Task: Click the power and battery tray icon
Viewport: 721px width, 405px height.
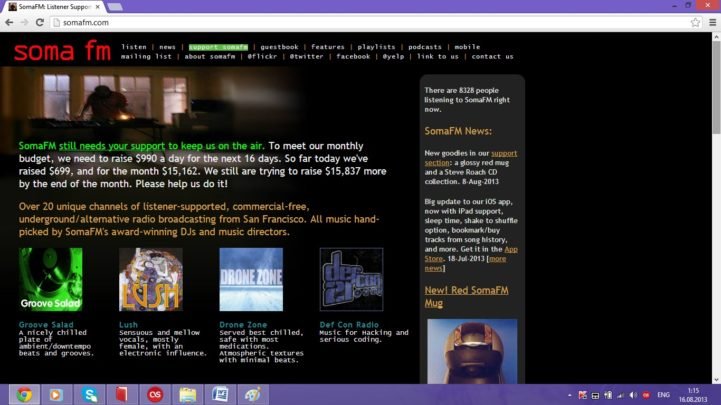Action: 608,395
